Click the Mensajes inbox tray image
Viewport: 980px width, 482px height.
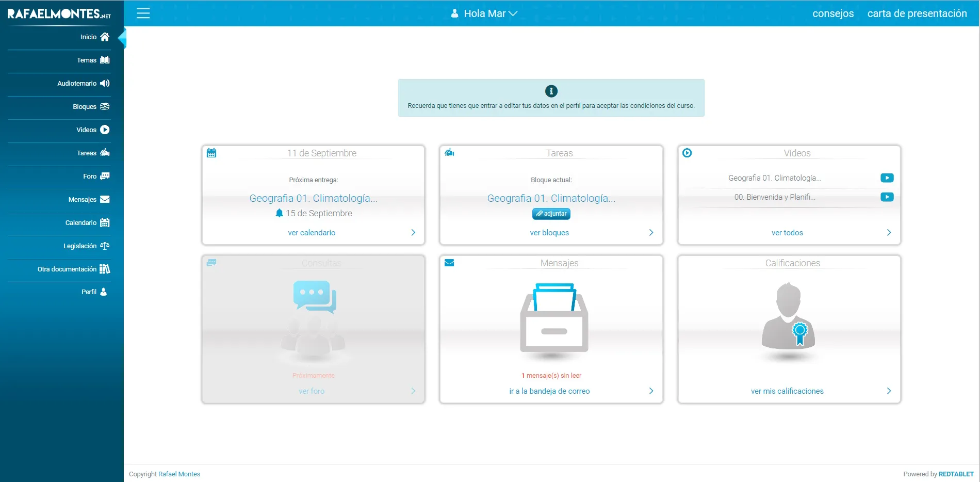tap(554, 319)
